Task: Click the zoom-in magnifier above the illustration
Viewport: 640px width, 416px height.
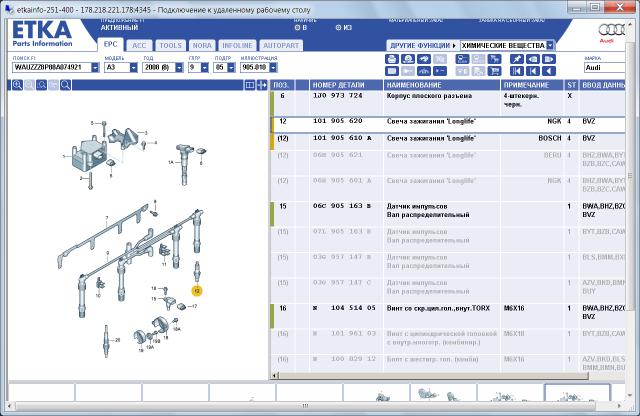Action: tap(17, 85)
